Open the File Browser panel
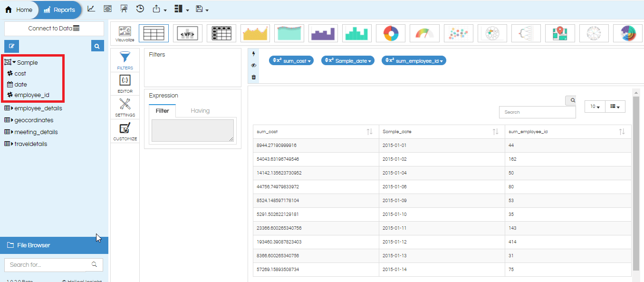Image resolution: width=644 pixels, height=282 pixels. [x=54, y=245]
